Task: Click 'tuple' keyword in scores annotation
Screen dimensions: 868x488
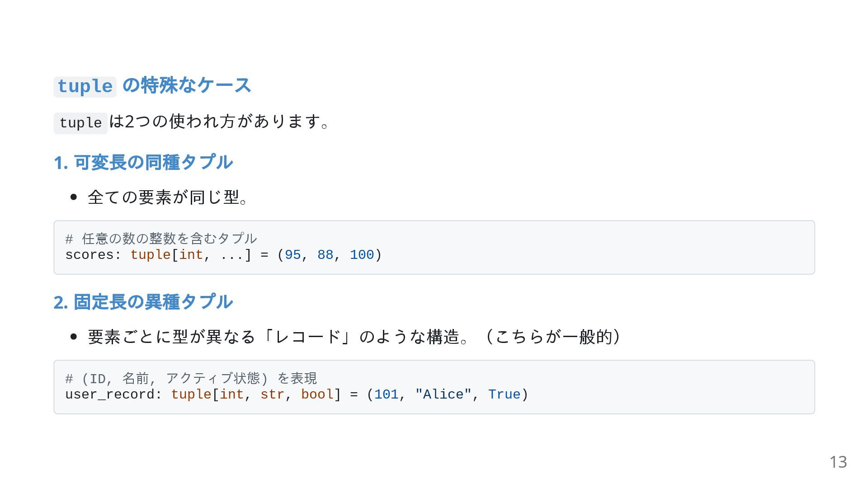Action: point(151,255)
